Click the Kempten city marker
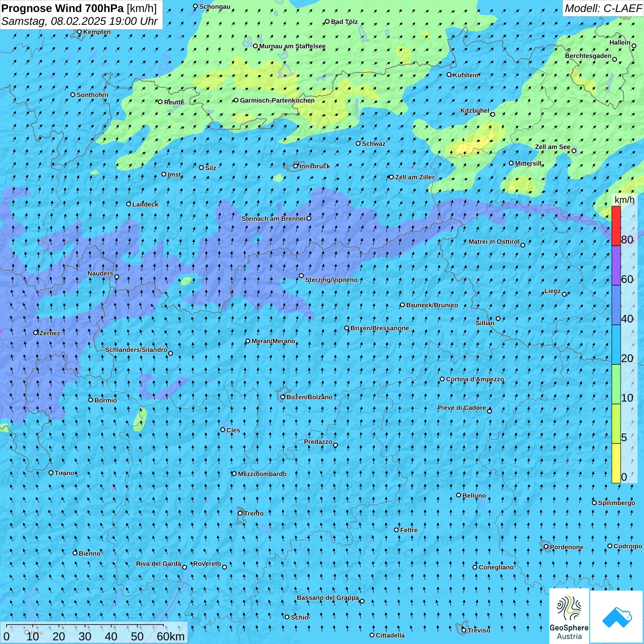The image size is (644, 644). coord(79,32)
